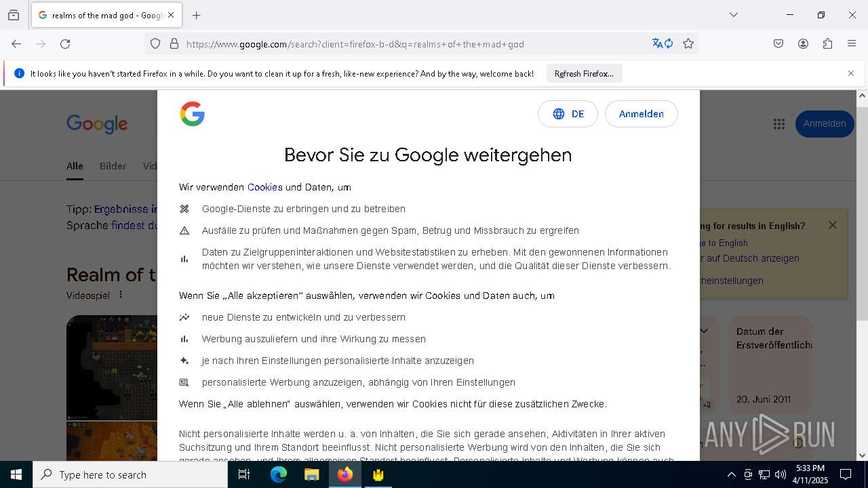Open yellow app icon on taskbar

click(x=378, y=474)
